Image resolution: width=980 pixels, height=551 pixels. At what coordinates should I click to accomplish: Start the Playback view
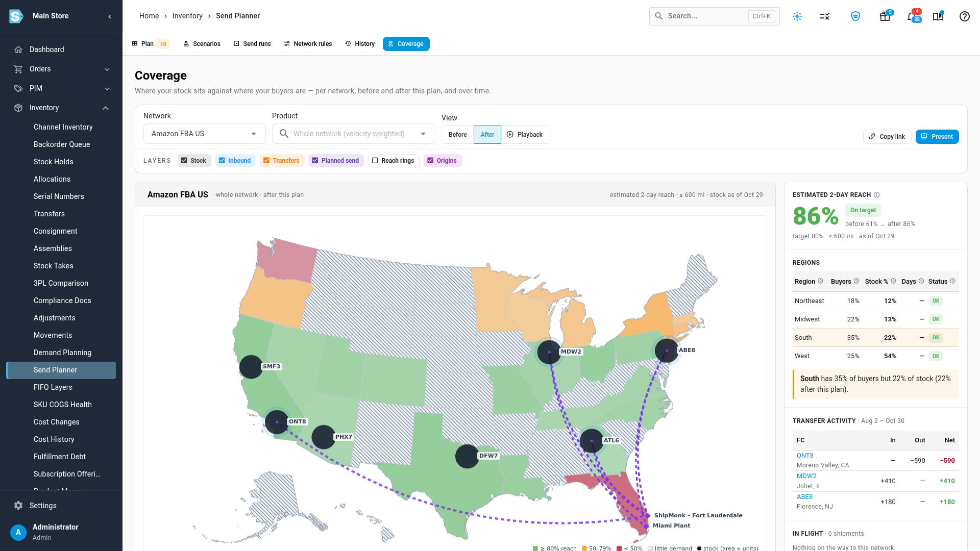tap(525, 135)
